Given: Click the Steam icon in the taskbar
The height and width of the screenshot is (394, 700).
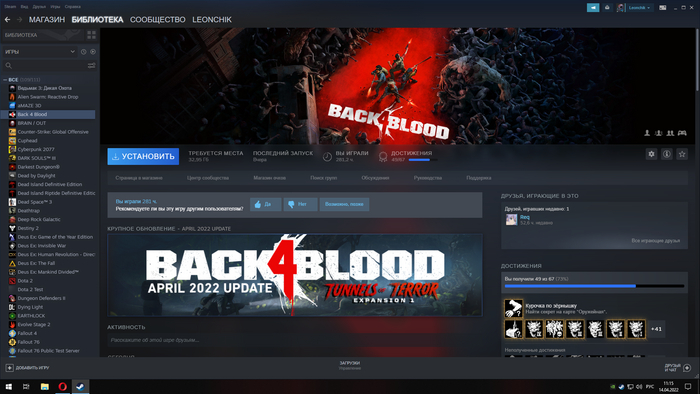Looking at the screenshot, I should [x=80, y=386].
